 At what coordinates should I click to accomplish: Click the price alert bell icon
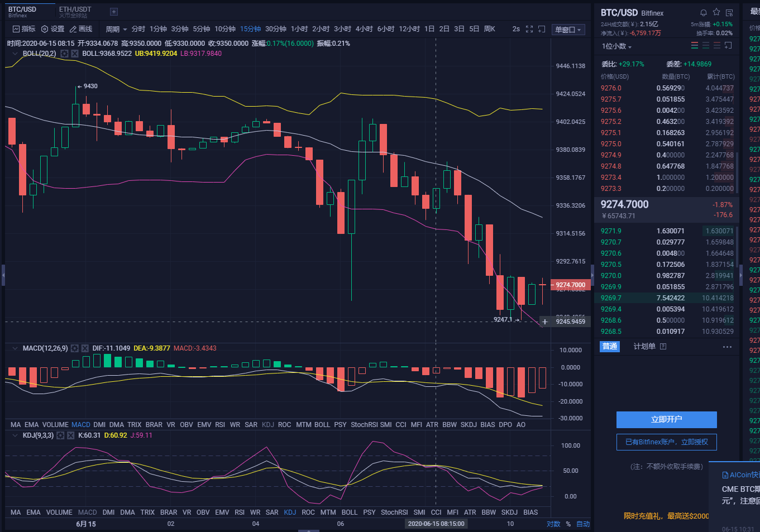click(x=704, y=12)
